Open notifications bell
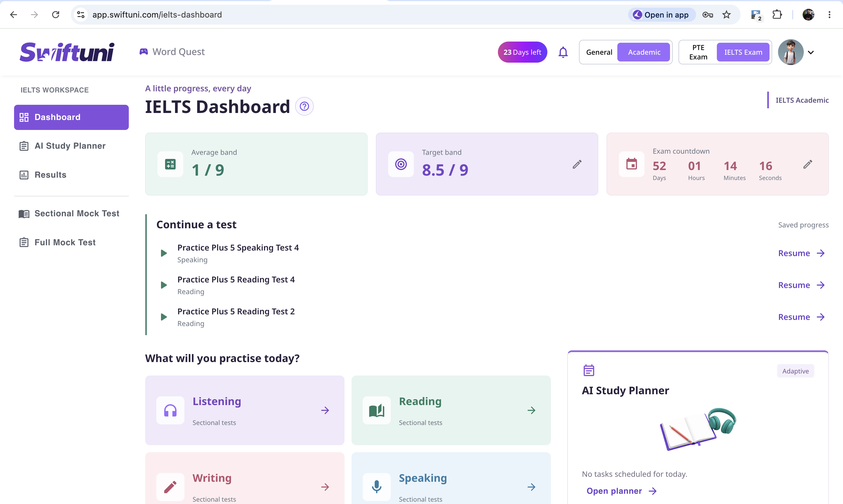This screenshot has width=843, height=504. coord(563,52)
